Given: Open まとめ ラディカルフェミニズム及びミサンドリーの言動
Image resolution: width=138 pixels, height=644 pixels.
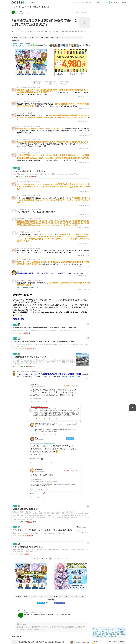Looking at the screenshot, I should pos(43,530).
